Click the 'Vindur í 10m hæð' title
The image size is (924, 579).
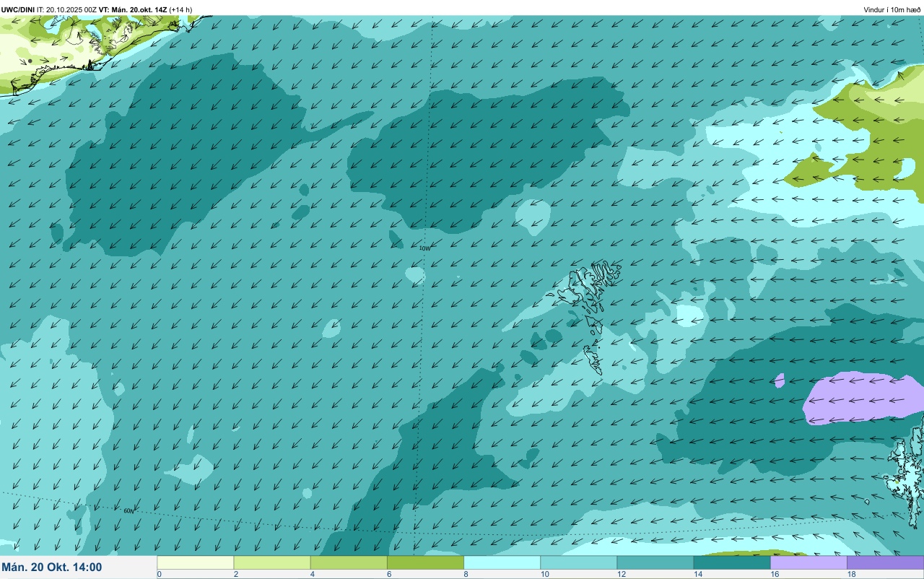[892, 9]
